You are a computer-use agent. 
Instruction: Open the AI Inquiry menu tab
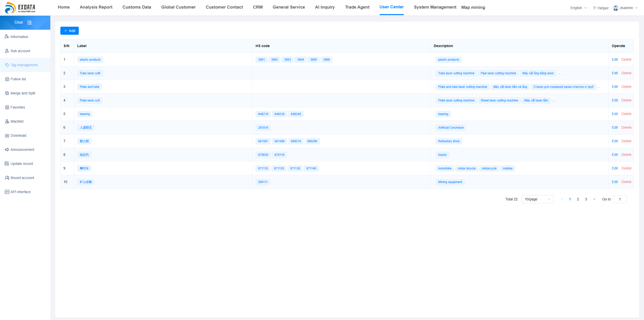325,7
